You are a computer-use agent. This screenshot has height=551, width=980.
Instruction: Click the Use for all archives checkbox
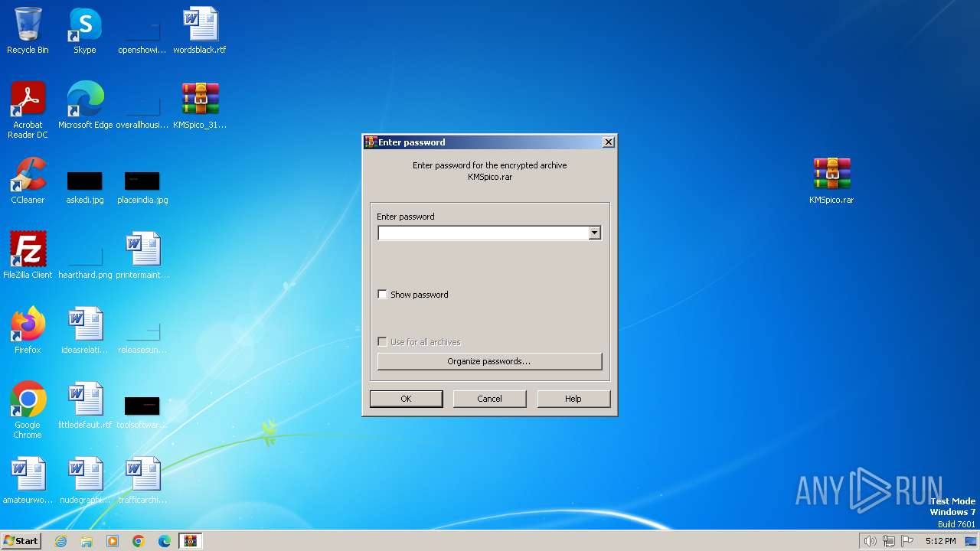[382, 342]
